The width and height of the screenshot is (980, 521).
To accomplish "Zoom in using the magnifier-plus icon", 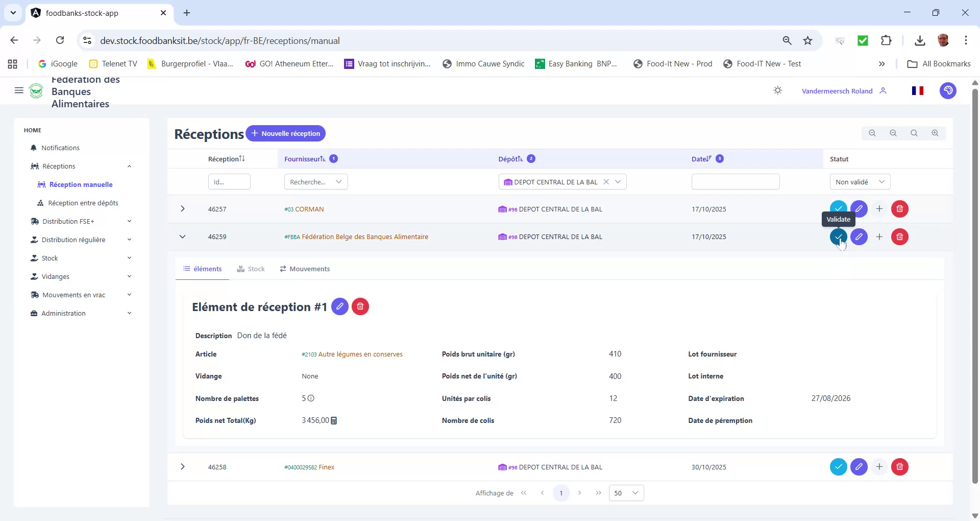I will click(936, 133).
